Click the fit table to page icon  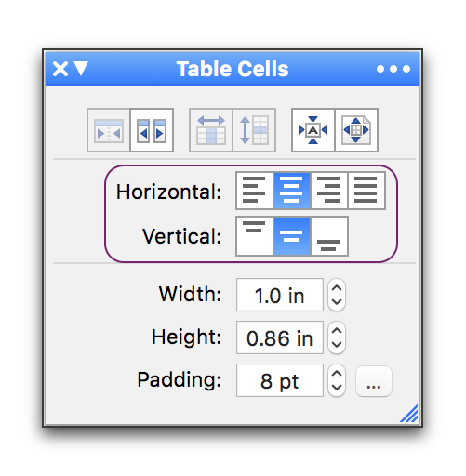(356, 130)
